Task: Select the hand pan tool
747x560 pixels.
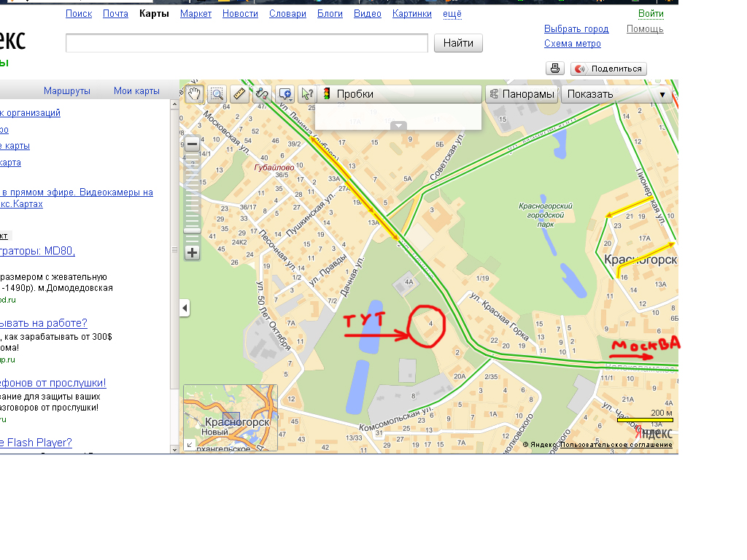Action: click(x=194, y=94)
